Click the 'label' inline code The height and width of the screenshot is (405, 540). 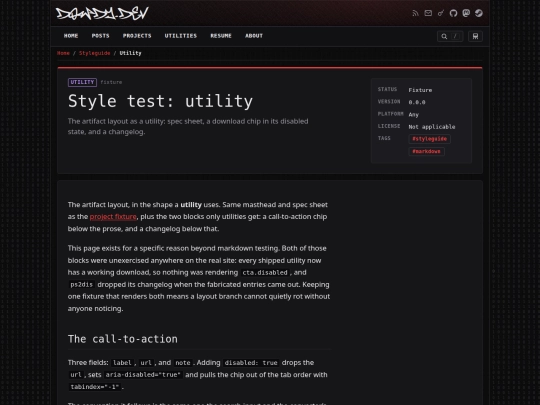(x=122, y=363)
